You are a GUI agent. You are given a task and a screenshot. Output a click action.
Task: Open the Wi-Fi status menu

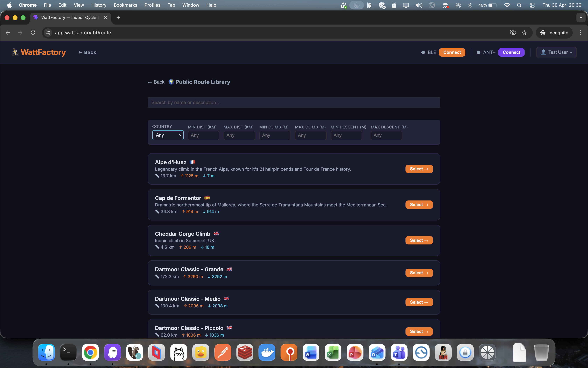tap(507, 5)
